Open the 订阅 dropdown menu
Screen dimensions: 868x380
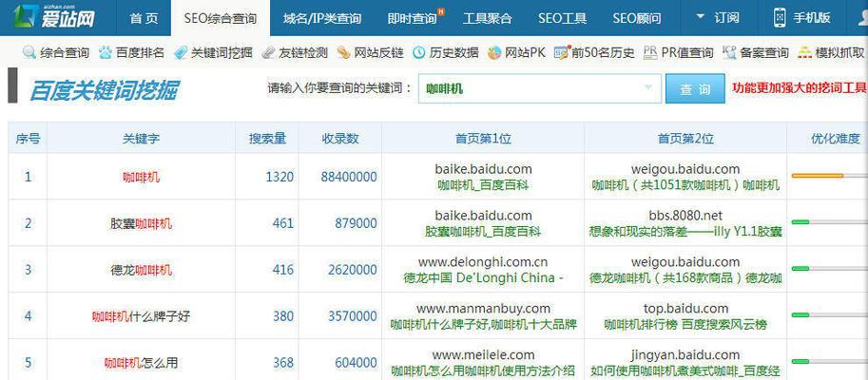click(x=718, y=18)
